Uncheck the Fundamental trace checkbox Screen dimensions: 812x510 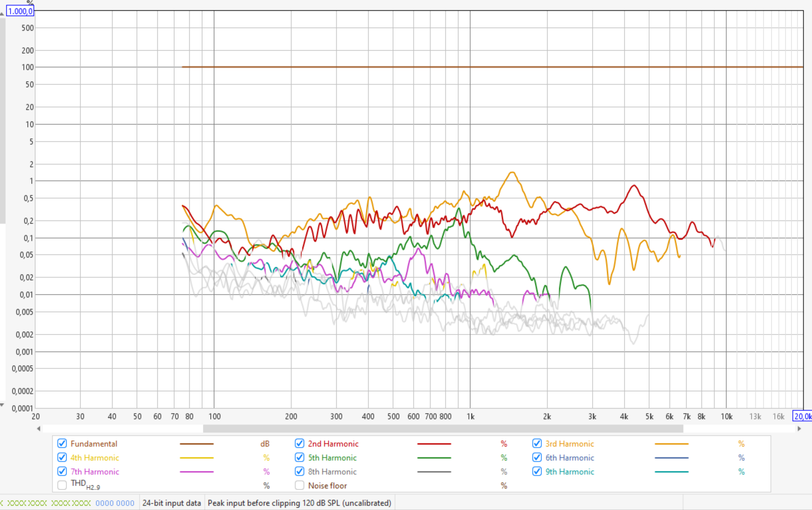(62, 443)
